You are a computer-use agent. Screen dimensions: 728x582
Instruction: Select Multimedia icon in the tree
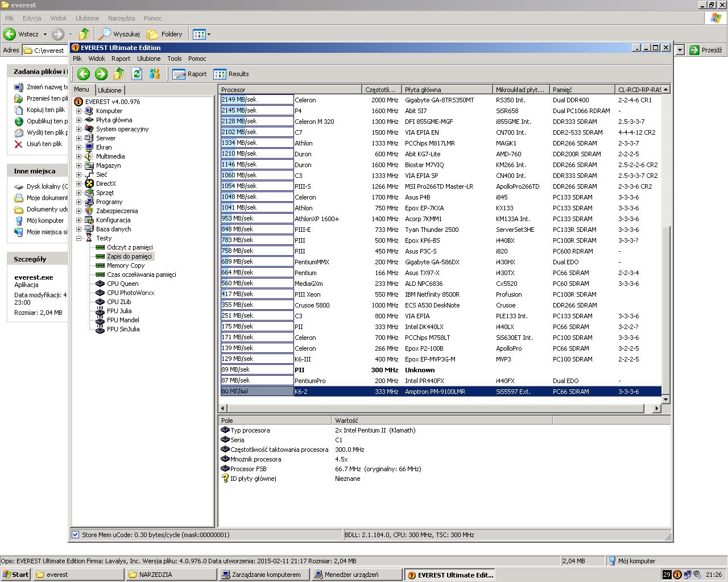[89, 156]
